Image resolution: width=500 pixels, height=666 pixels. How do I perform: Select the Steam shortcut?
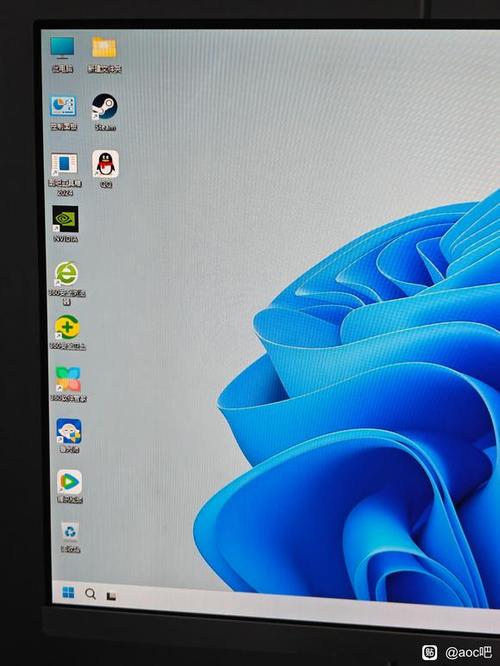105,107
